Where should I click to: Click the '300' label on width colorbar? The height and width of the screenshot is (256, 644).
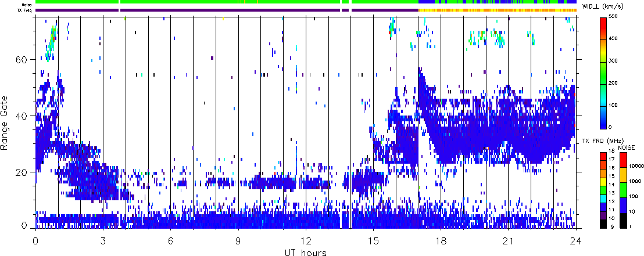point(613,61)
